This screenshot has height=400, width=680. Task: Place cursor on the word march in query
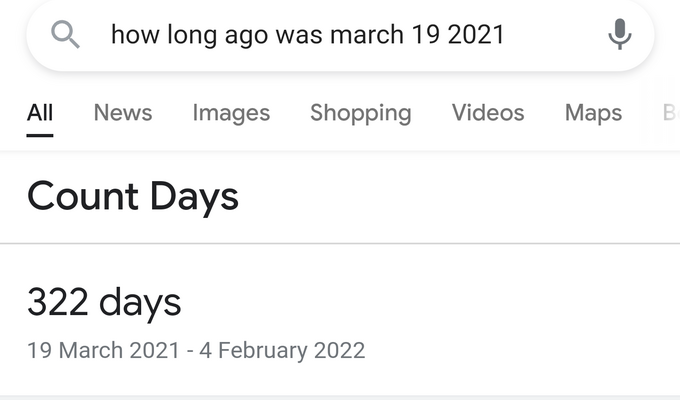(367, 34)
